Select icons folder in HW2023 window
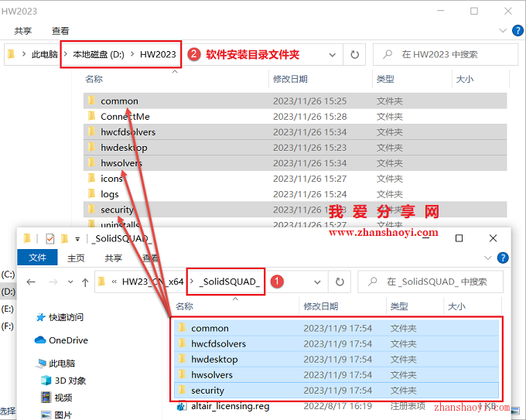Image resolution: width=526 pixels, height=420 pixels. click(x=295, y=179)
